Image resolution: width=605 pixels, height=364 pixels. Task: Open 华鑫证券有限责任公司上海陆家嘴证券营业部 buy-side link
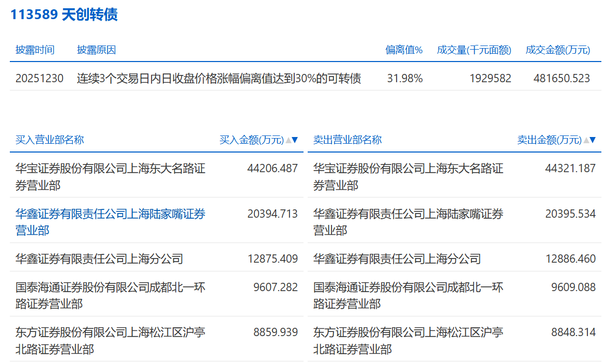coord(110,222)
